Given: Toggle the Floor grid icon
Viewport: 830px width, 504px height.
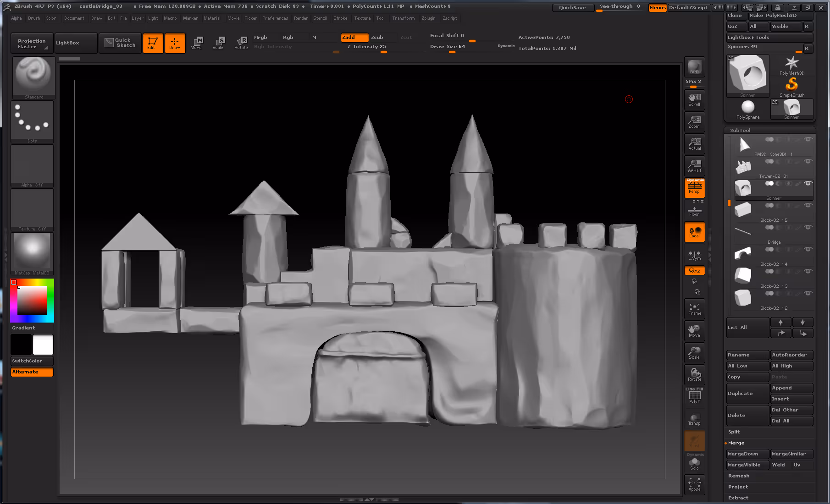Looking at the screenshot, I should tap(694, 211).
